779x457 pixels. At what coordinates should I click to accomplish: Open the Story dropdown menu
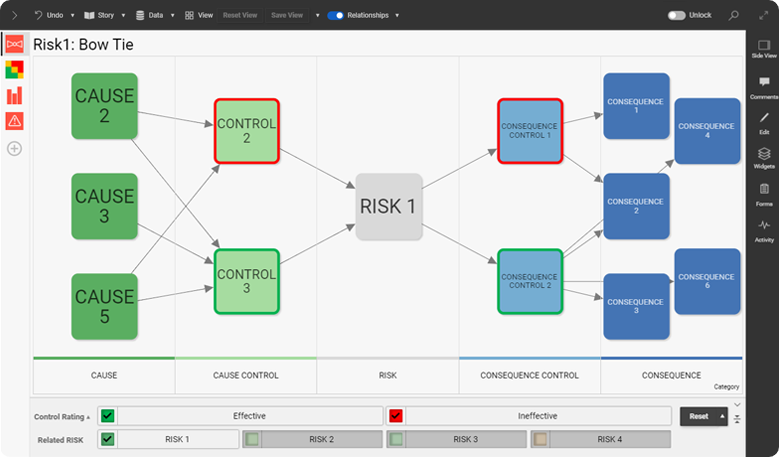click(x=100, y=15)
